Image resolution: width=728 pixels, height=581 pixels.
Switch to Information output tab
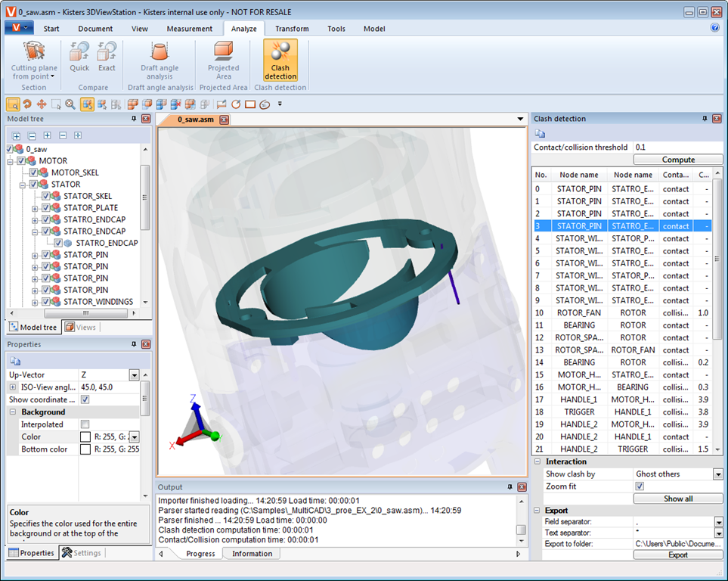coord(252,554)
